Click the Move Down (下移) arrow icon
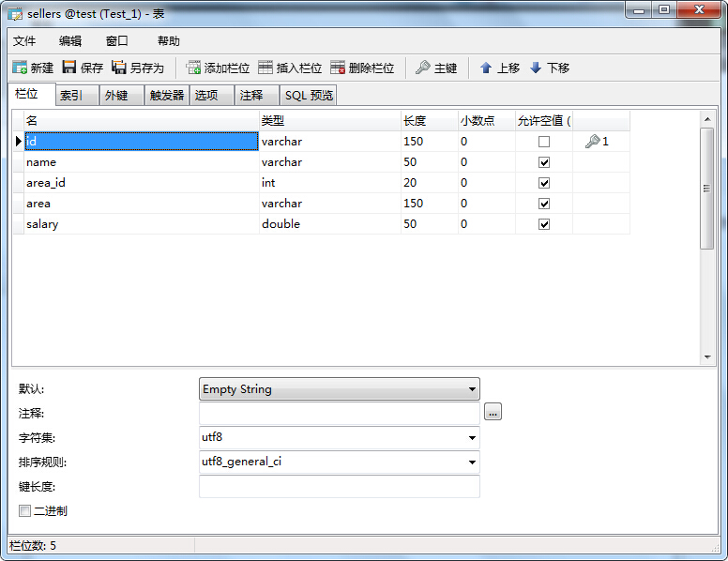 coord(536,68)
